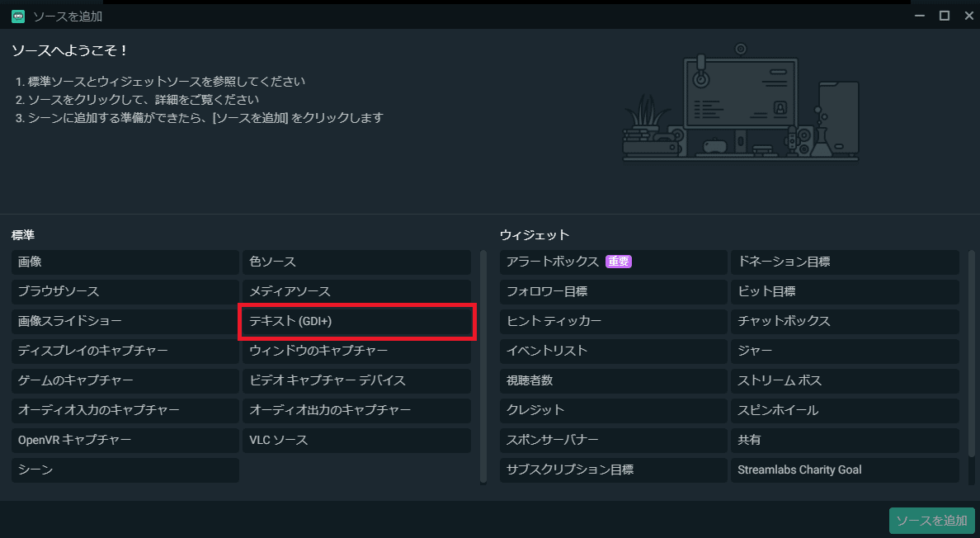Pick the イベントリスト widget
The height and width of the screenshot is (538, 980).
point(614,352)
